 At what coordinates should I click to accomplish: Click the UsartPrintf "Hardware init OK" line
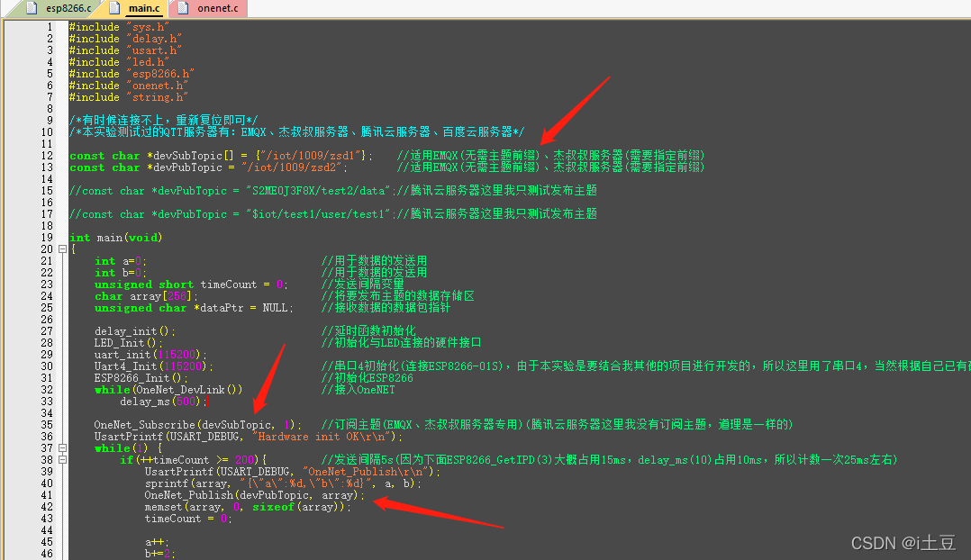(x=249, y=437)
